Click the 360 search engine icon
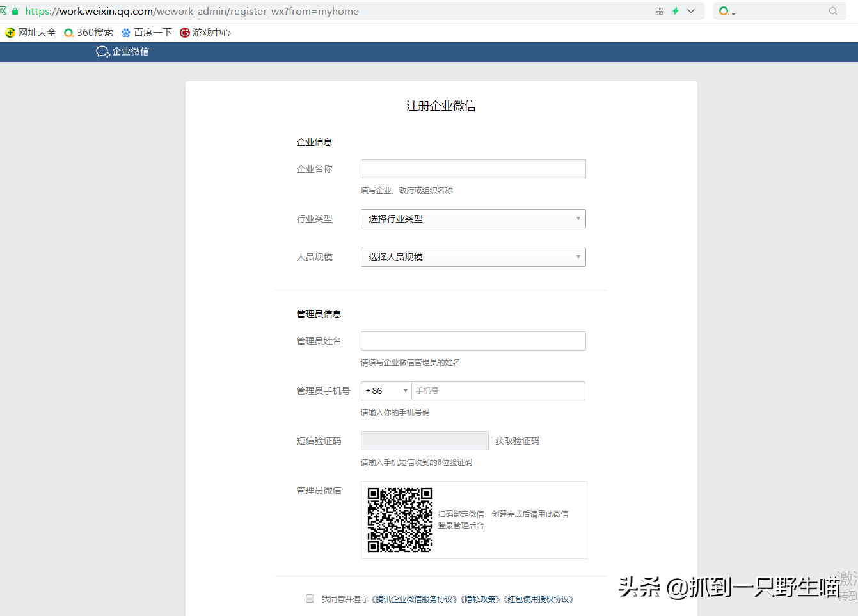The height and width of the screenshot is (616, 858). coord(724,11)
